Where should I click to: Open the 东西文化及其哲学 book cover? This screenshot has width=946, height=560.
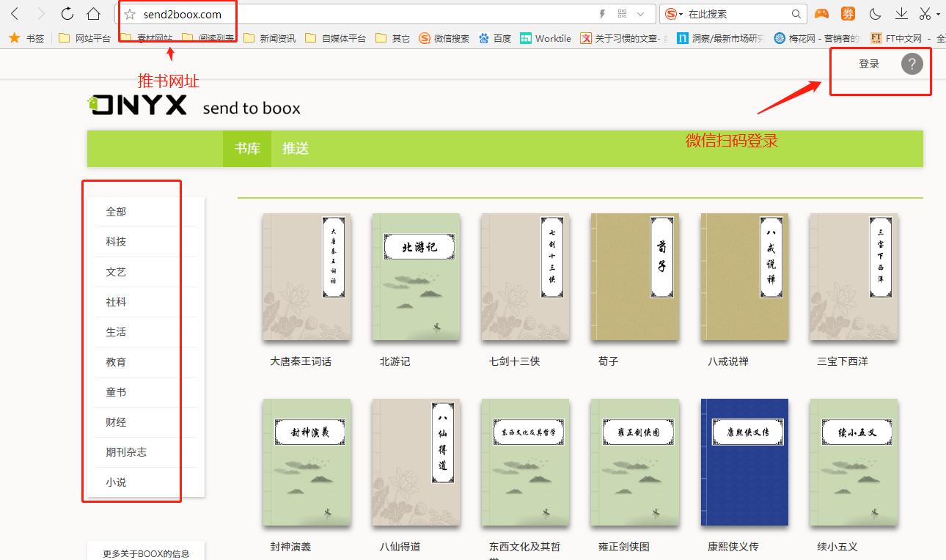pos(525,463)
